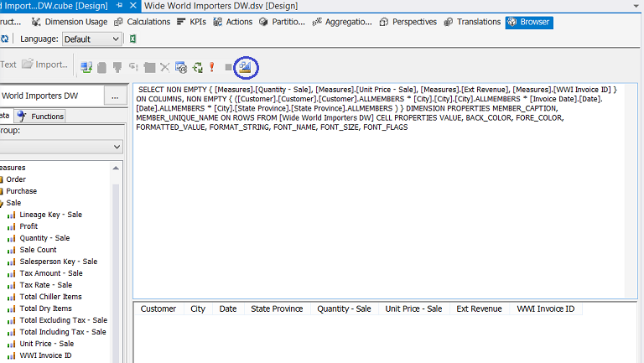This screenshot has height=363, width=644.
Task: Click the State Province column header
Action: pyautogui.click(x=278, y=309)
